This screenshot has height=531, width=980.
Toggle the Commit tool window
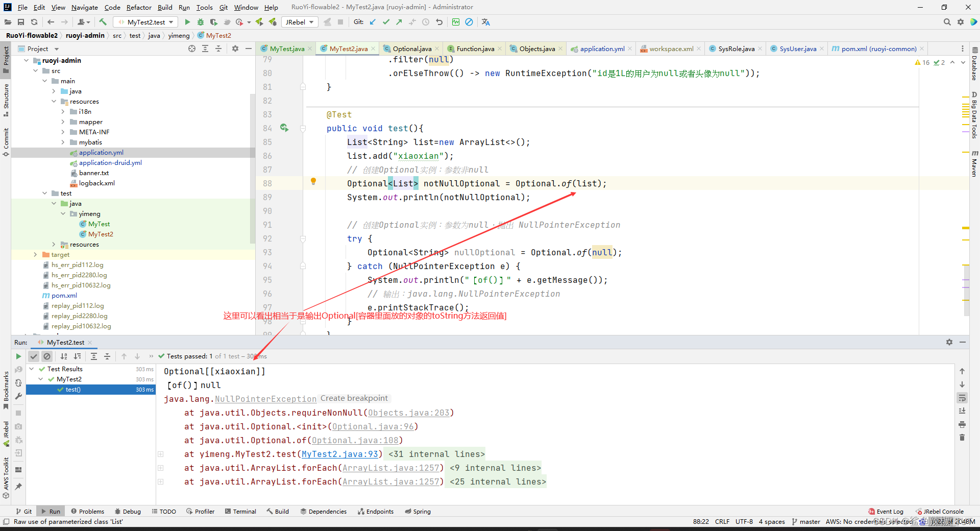6,142
